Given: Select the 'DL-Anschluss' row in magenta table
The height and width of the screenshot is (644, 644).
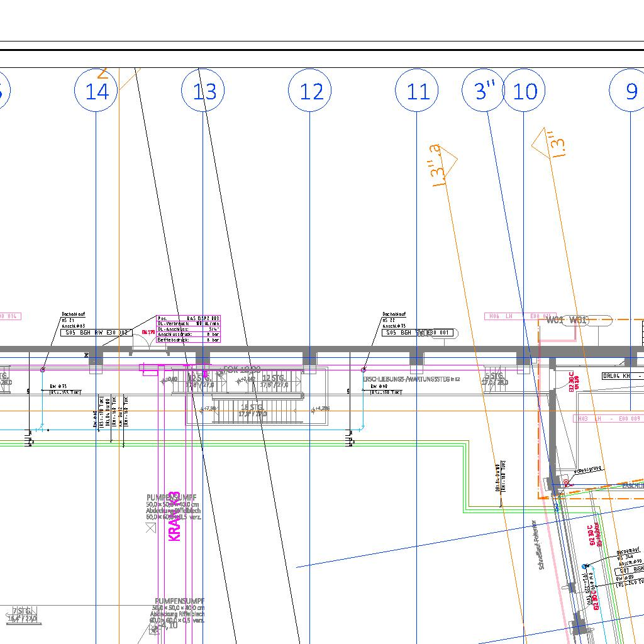Looking at the screenshot, I should tap(189, 329).
